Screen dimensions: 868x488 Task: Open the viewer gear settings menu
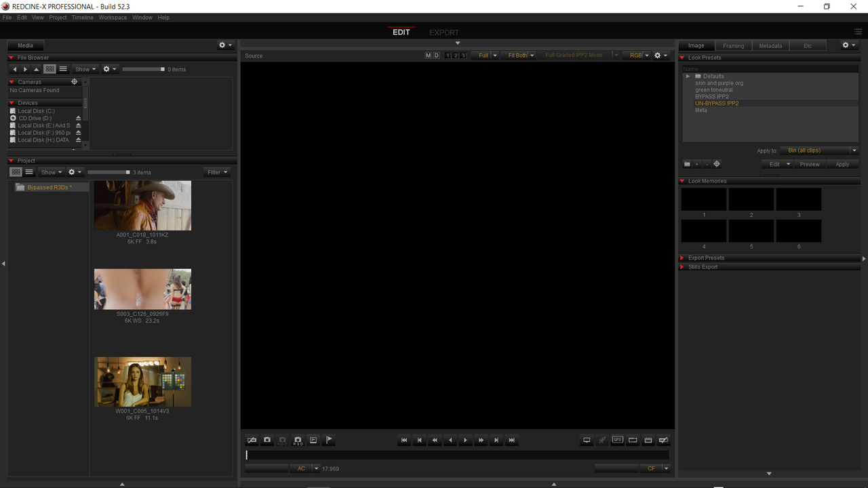pyautogui.click(x=660, y=56)
